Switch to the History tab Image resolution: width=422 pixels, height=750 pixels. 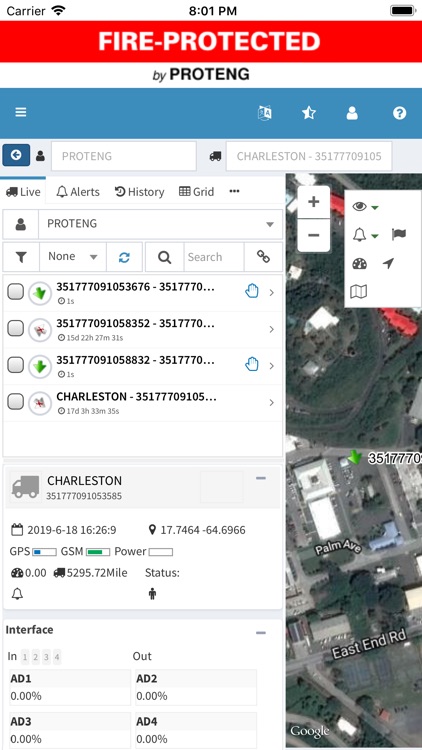point(139,192)
